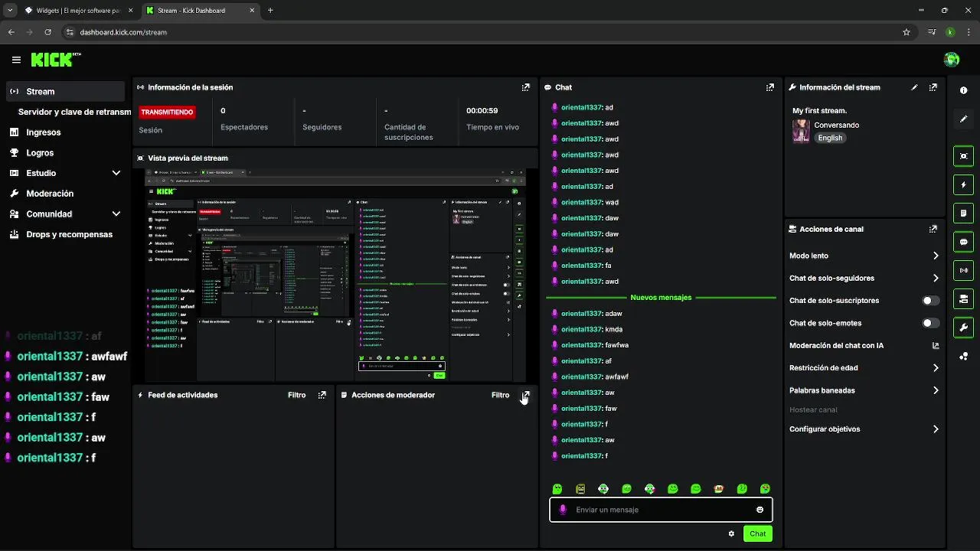Click the pencil icon in the right rail
This screenshot has width=980, height=551.
(x=963, y=119)
